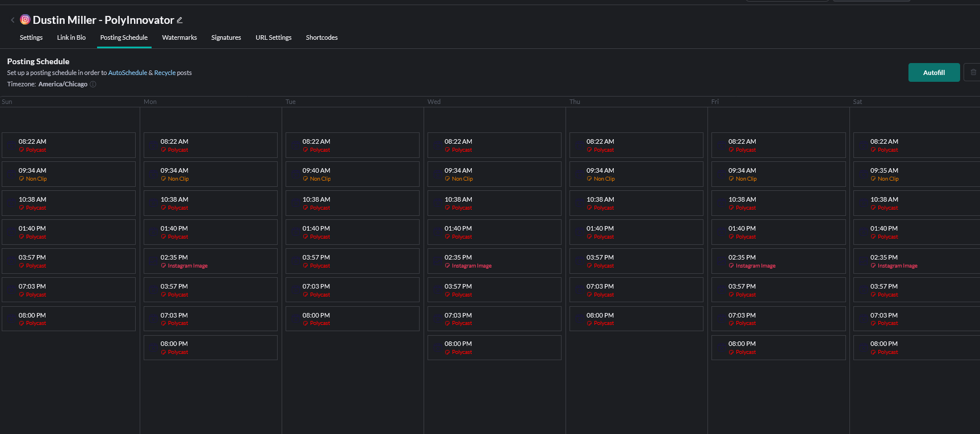980x434 pixels.
Task: Follow the Recycle link
Action: pos(165,73)
